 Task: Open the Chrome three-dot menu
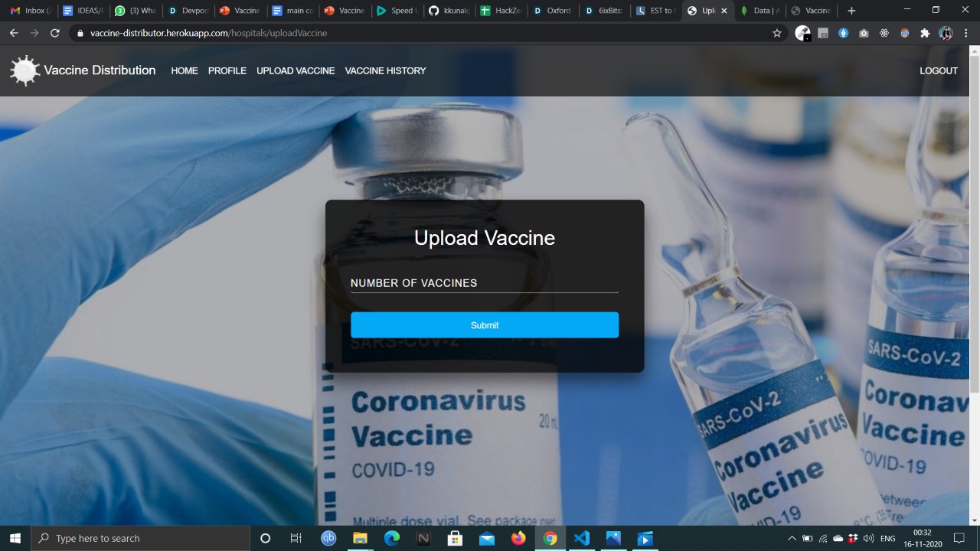tap(967, 33)
